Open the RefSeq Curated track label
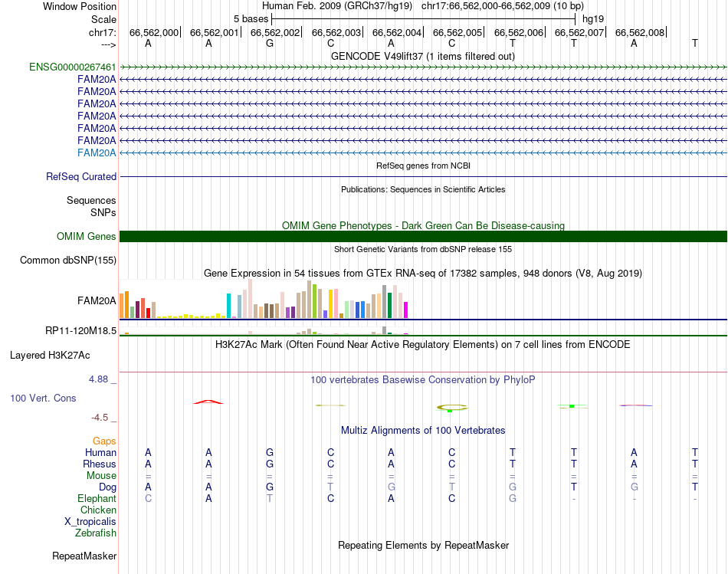 [x=80, y=176]
